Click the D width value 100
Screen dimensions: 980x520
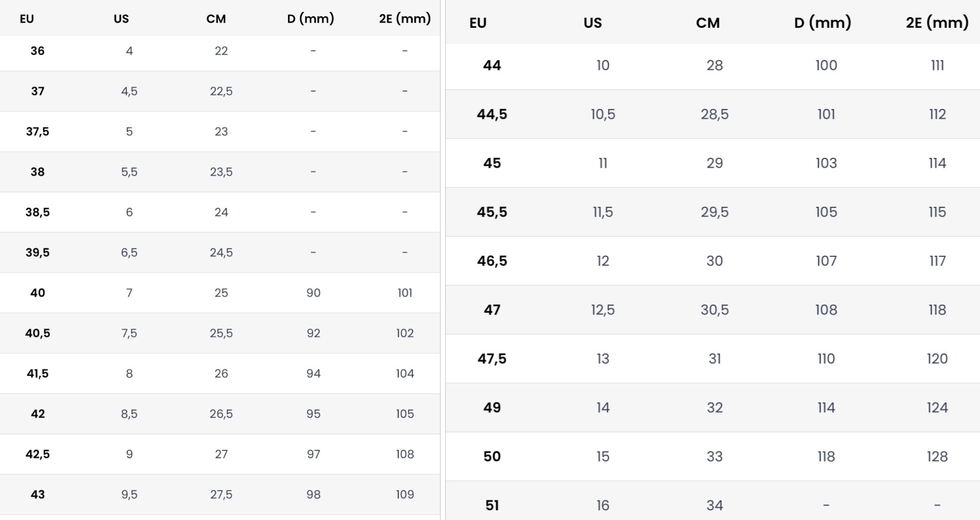[x=826, y=65]
